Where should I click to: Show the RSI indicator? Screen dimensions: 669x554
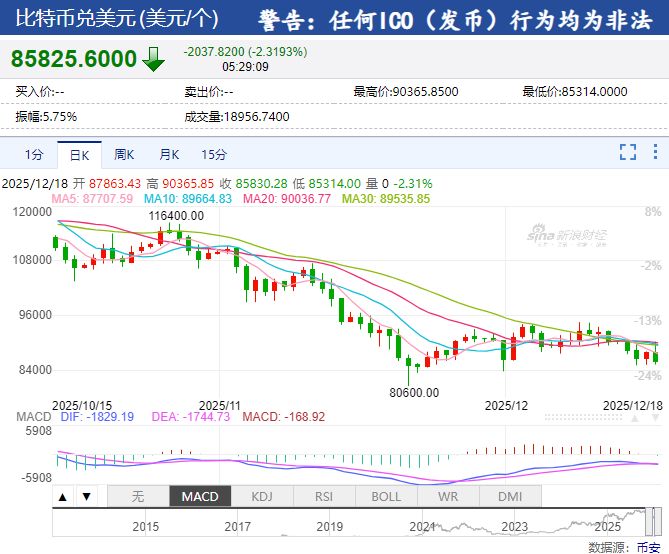click(x=324, y=496)
